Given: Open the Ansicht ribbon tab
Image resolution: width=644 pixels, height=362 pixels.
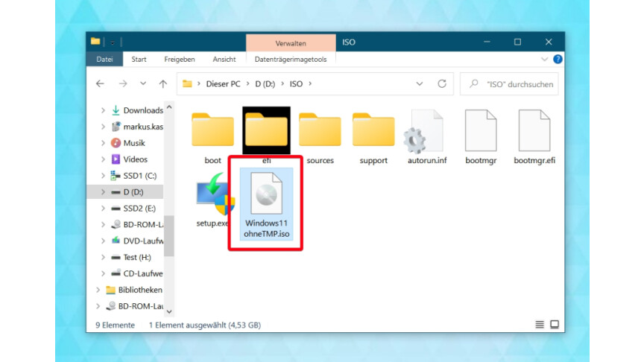Looking at the screenshot, I should (224, 59).
